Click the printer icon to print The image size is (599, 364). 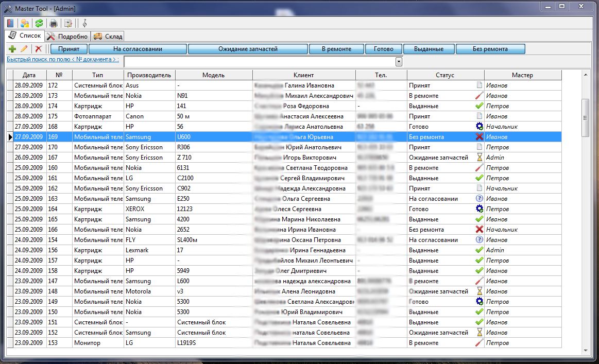(x=53, y=23)
